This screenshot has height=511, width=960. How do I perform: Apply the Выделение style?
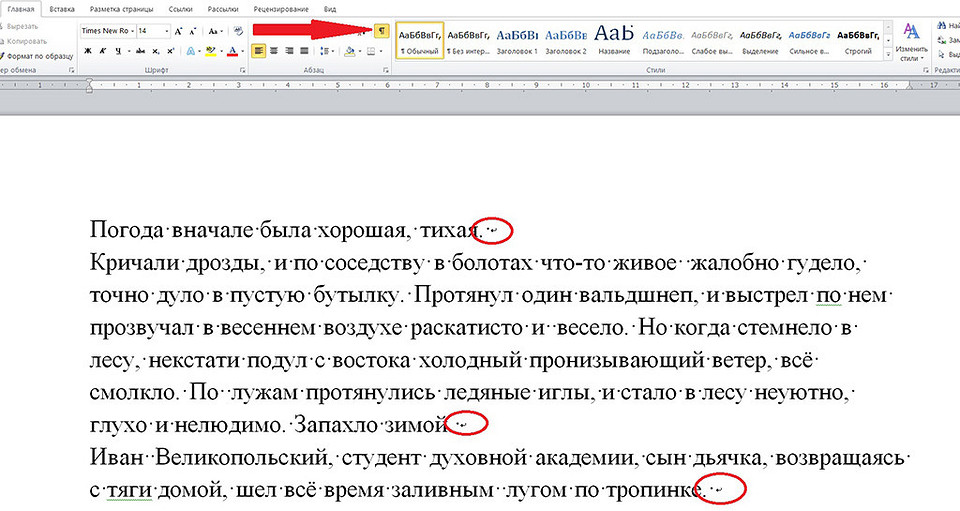(760, 40)
